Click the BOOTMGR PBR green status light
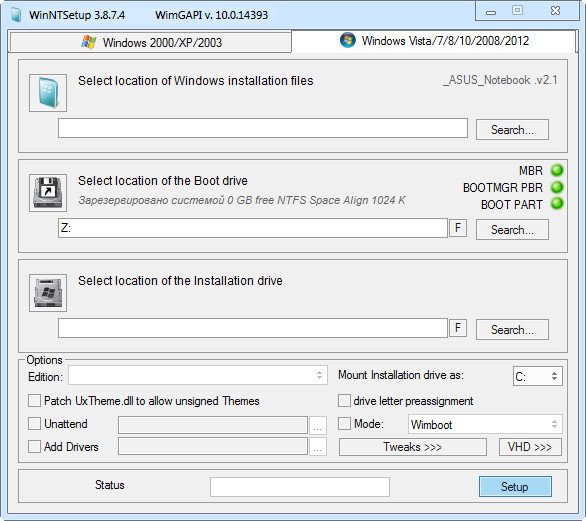Screen dimensions: 586x521 tap(557, 187)
